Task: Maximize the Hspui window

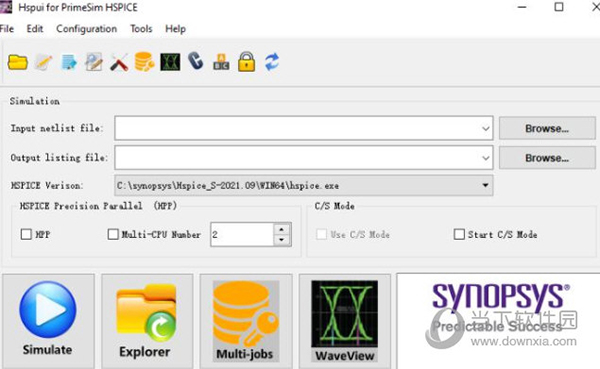Action: 559,7
